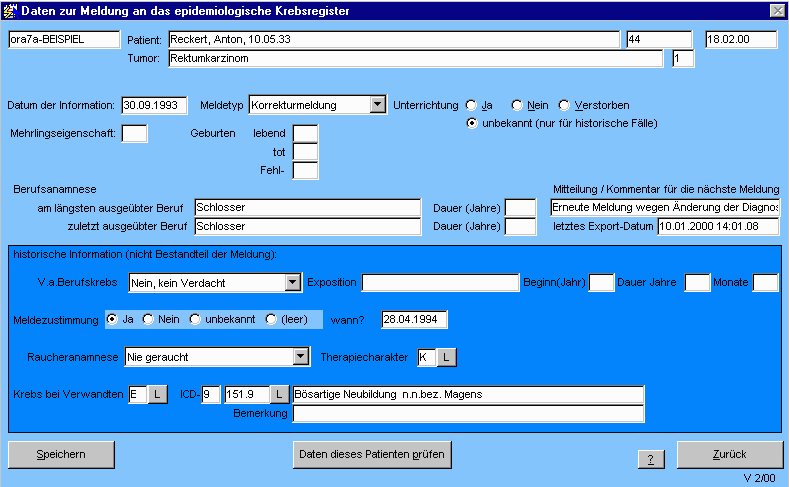Viewport: 789px width, 487px height.
Task: Focus the Exposition input field
Action: pyautogui.click(x=439, y=283)
